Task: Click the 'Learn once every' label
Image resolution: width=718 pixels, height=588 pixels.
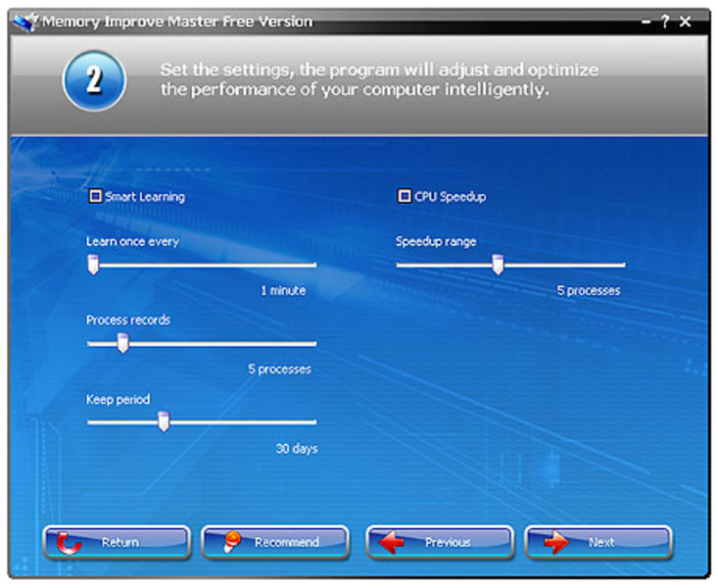Action: coord(132,241)
